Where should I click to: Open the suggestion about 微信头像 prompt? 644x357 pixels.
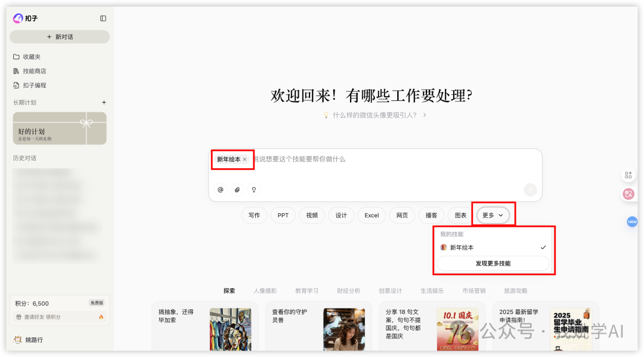(x=374, y=115)
